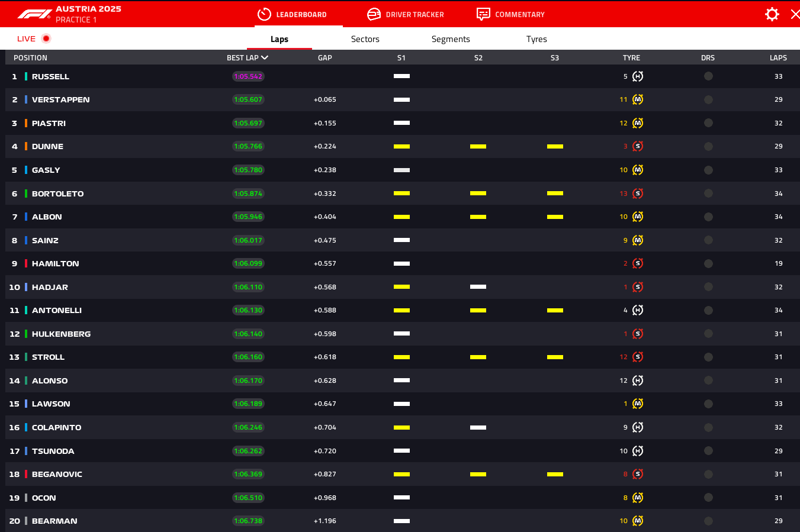Click Tsunoda's DRS indicator dot
800x532 pixels.
click(708, 451)
